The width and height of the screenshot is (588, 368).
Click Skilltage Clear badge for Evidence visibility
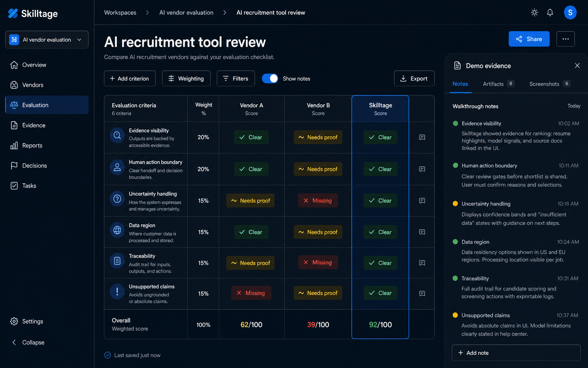point(380,137)
